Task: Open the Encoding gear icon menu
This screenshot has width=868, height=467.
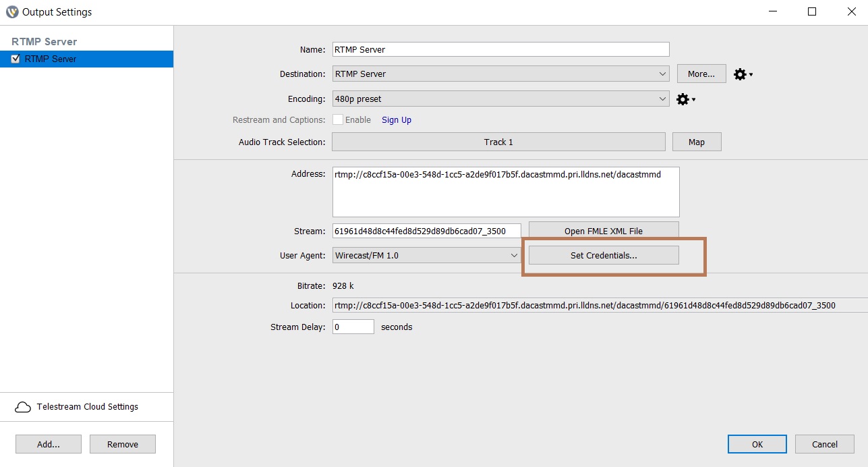Action: [683, 99]
